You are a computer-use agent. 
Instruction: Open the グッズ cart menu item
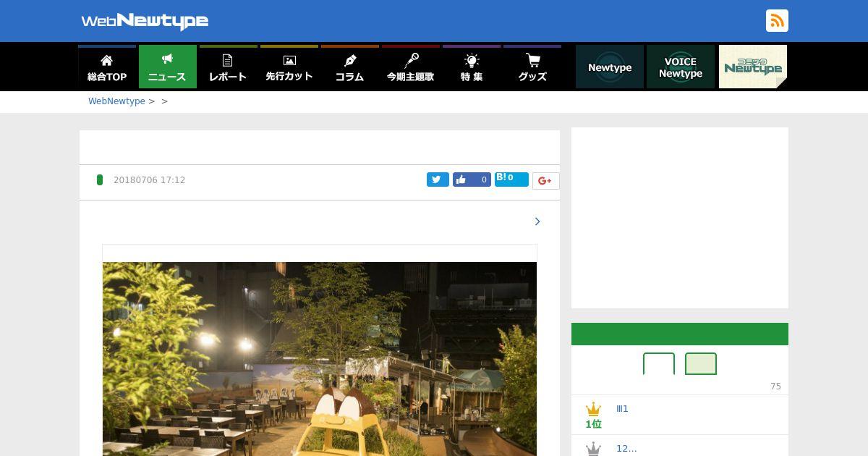click(x=532, y=67)
